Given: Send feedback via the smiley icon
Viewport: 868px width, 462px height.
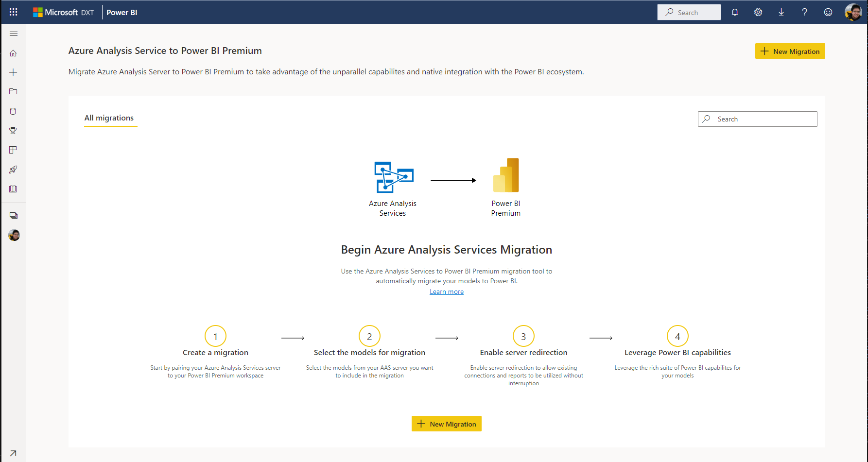Looking at the screenshot, I should click(828, 12).
